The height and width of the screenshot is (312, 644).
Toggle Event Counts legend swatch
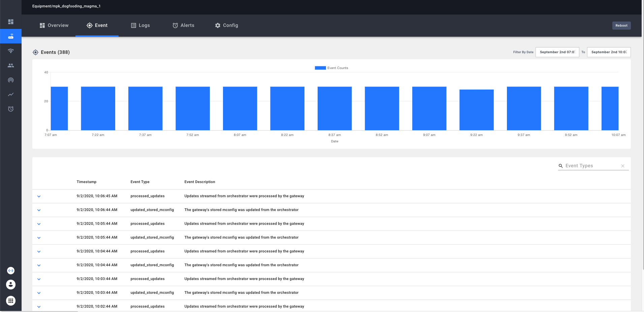[x=320, y=68]
